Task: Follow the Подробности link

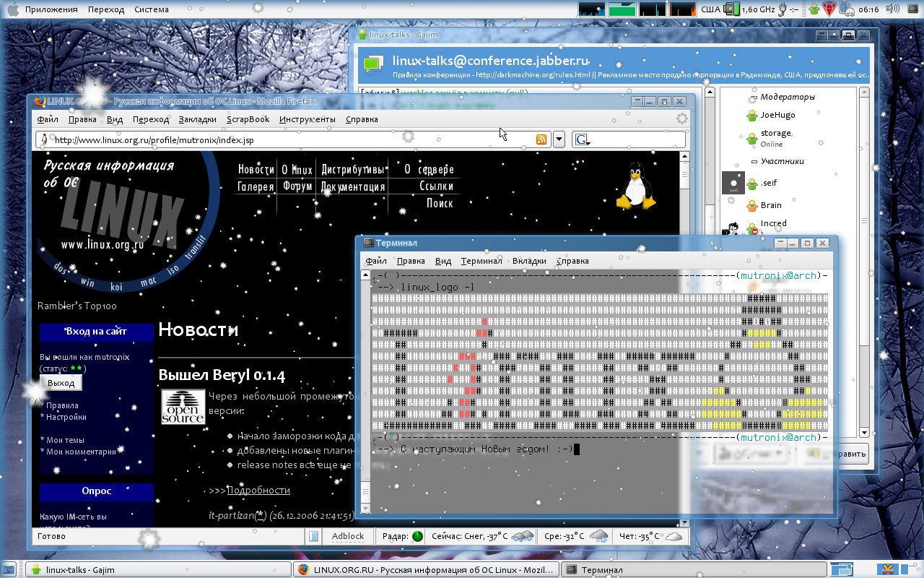Action: [x=258, y=490]
